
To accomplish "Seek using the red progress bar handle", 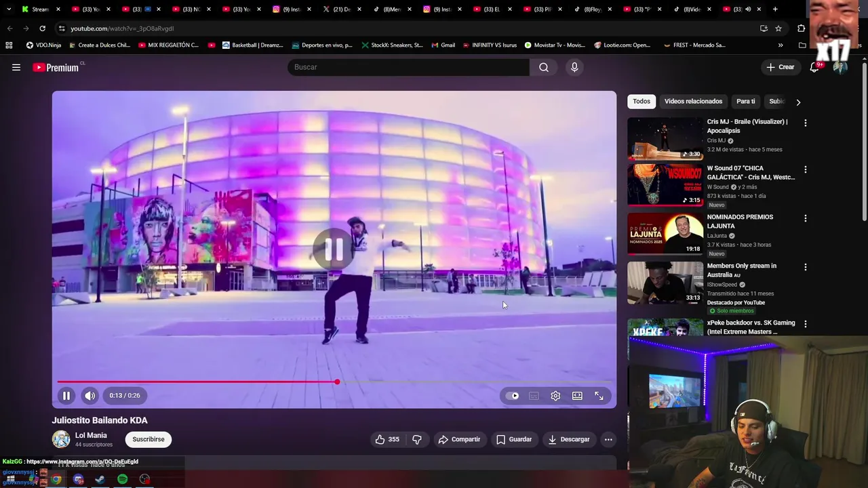I will pos(337,382).
